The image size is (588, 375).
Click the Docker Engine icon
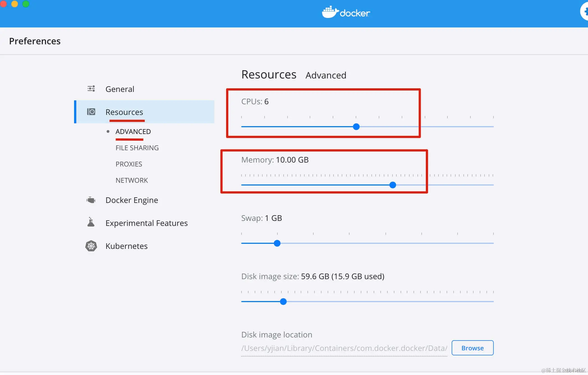[x=91, y=200]
